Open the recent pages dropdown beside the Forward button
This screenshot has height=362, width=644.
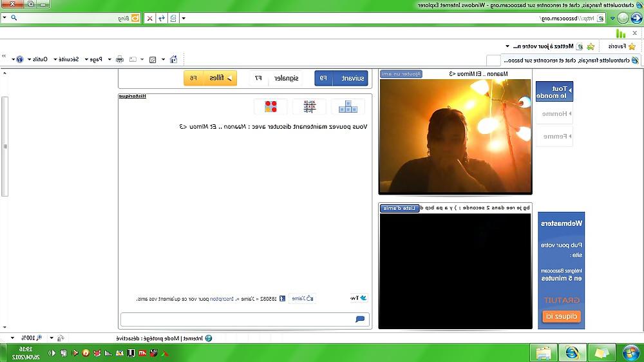612,18
